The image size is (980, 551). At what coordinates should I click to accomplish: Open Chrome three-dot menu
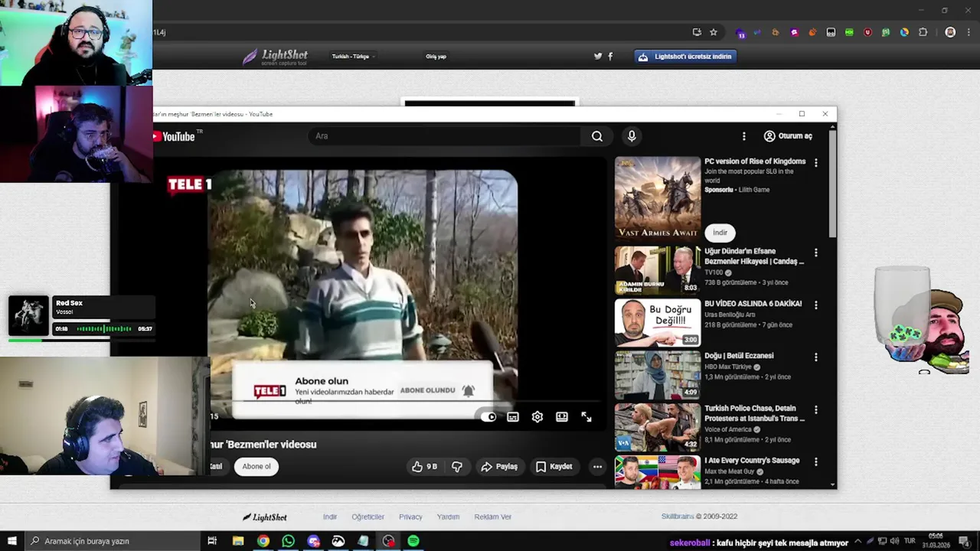(x=969, y=32)
